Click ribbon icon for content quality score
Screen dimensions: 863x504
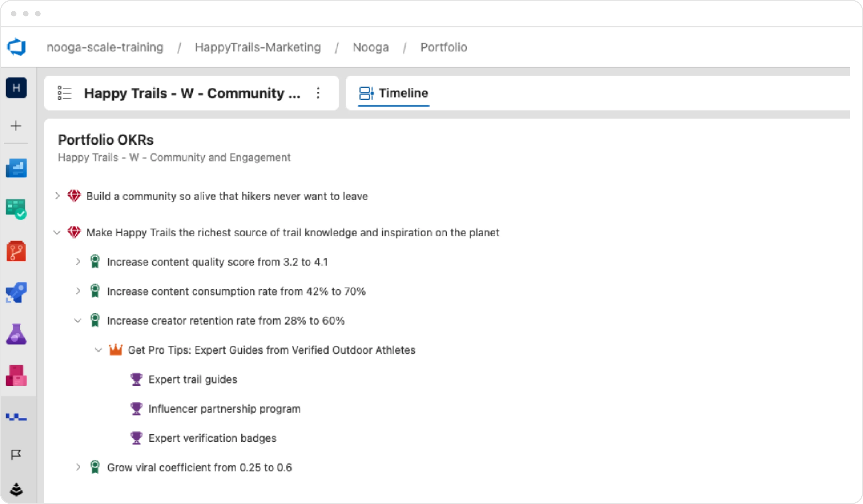click(95, 261)
